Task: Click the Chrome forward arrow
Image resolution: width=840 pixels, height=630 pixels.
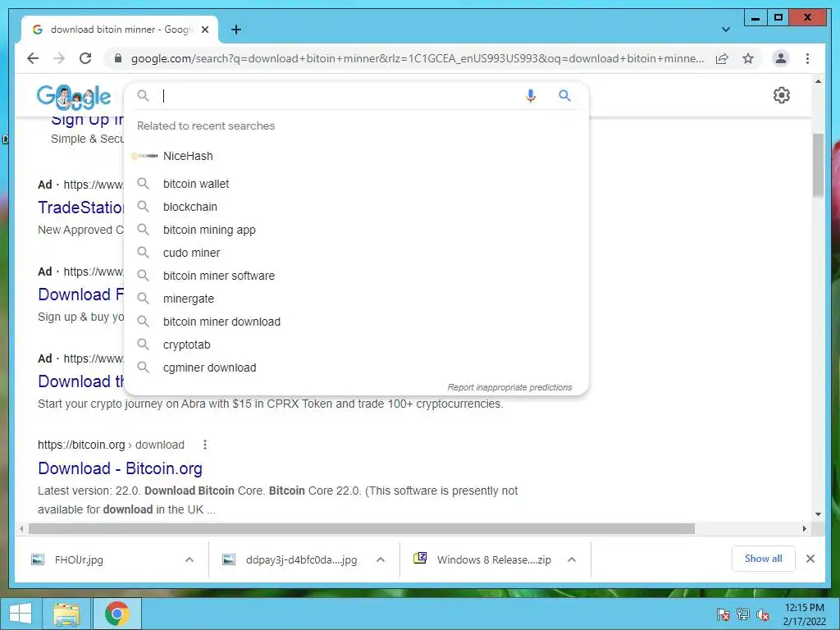Action: pos(59,58)
